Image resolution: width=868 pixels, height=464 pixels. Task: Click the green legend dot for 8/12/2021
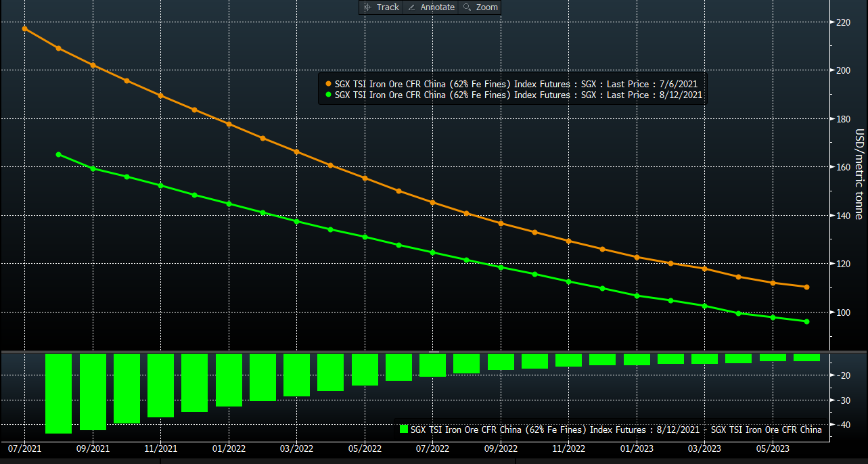coord(328,95)
